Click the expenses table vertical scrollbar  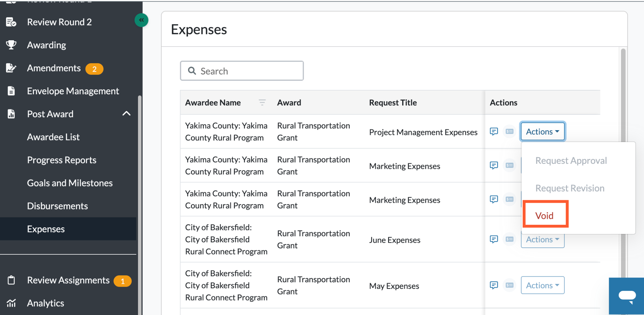[x=623, y=182]
